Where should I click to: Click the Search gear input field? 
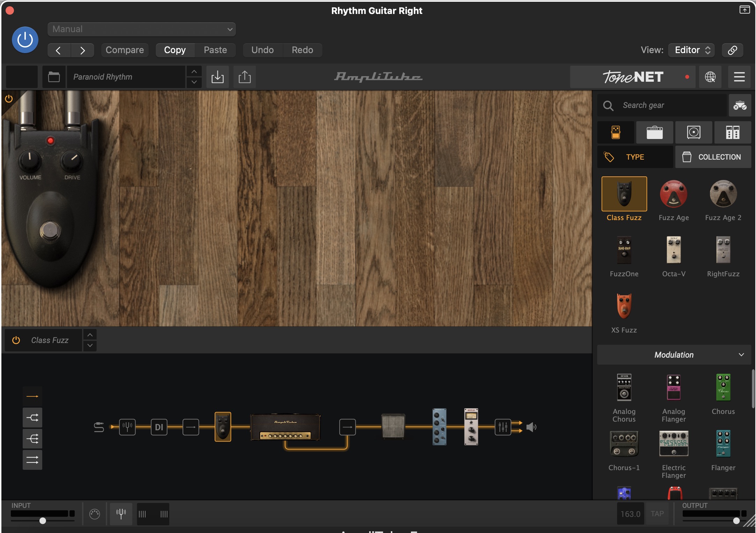662,105
